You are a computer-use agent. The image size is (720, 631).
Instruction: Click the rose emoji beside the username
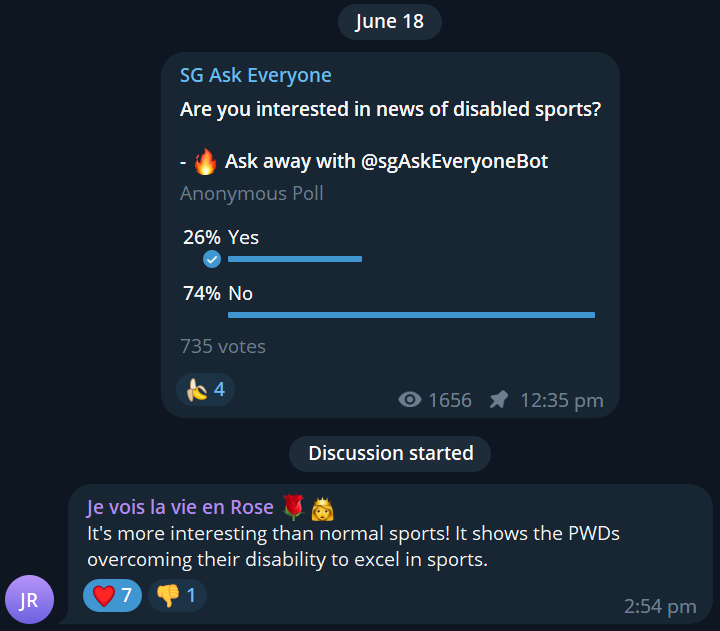(x=293, y=507)
